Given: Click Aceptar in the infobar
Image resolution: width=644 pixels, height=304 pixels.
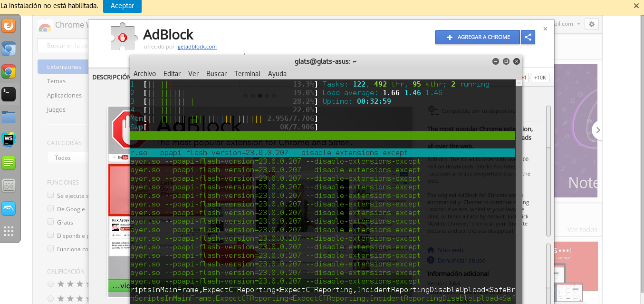Looking at the screenshot, I should pyautogui.click(x=122, y=6).
